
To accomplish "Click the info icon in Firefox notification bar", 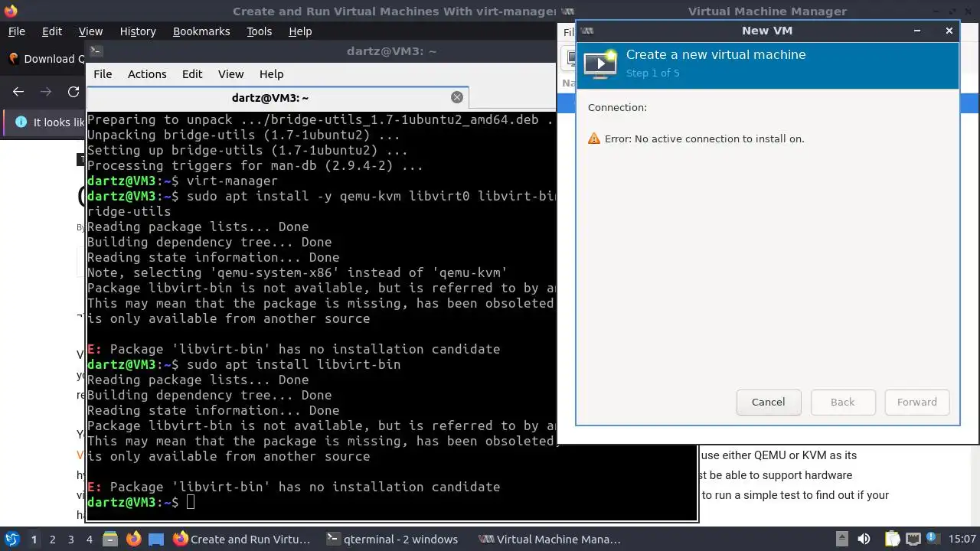I will tap(21, 122).
